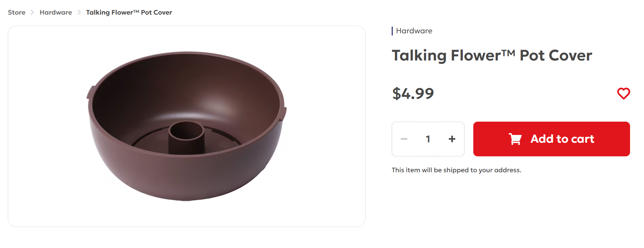Click the trademark symbol in product title
Screen dimensions: 644x248
coord(509,53)
